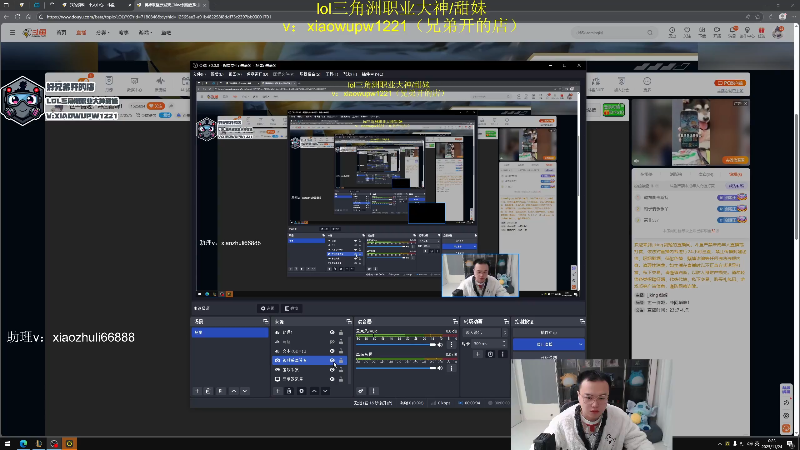This screenshot has width=800, height=450.
Task: Open the Windows Start menu
Action: pos(7,443)
